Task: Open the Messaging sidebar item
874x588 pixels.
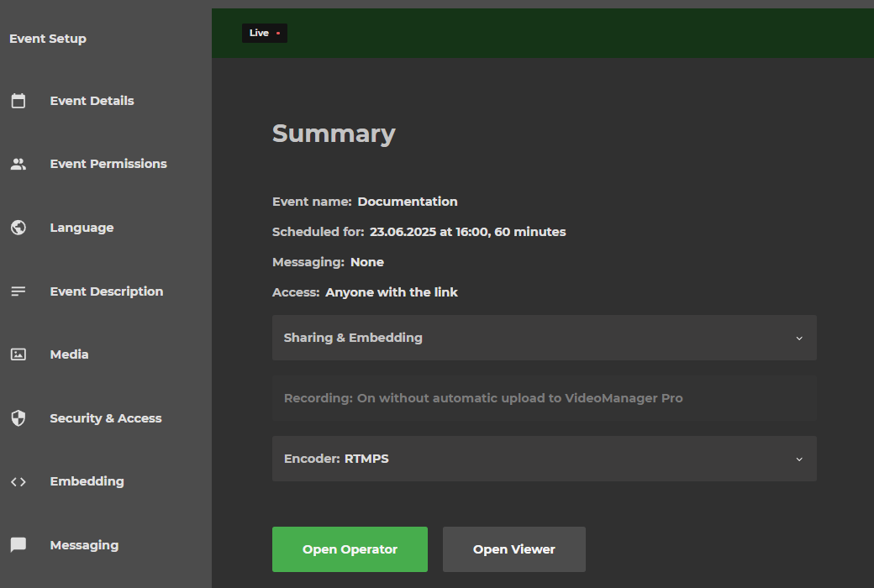Action: [84, 544]
